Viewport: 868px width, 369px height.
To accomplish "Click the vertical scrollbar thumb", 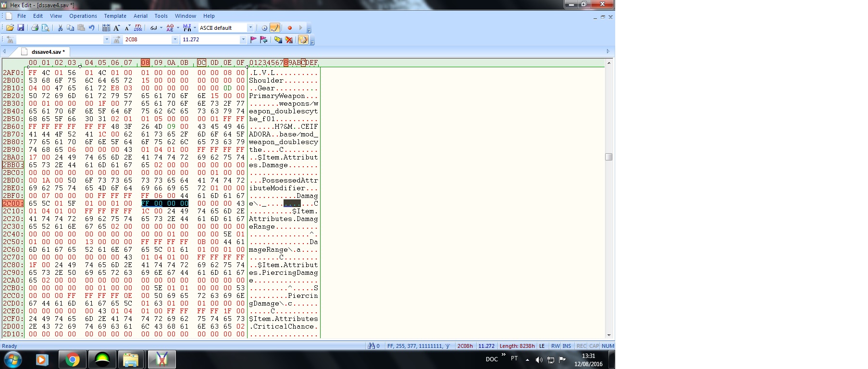I will click(608, 157).
